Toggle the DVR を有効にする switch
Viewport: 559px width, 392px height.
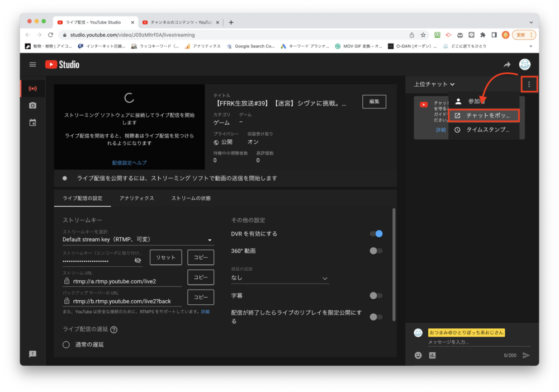click(x=376, y=234)
